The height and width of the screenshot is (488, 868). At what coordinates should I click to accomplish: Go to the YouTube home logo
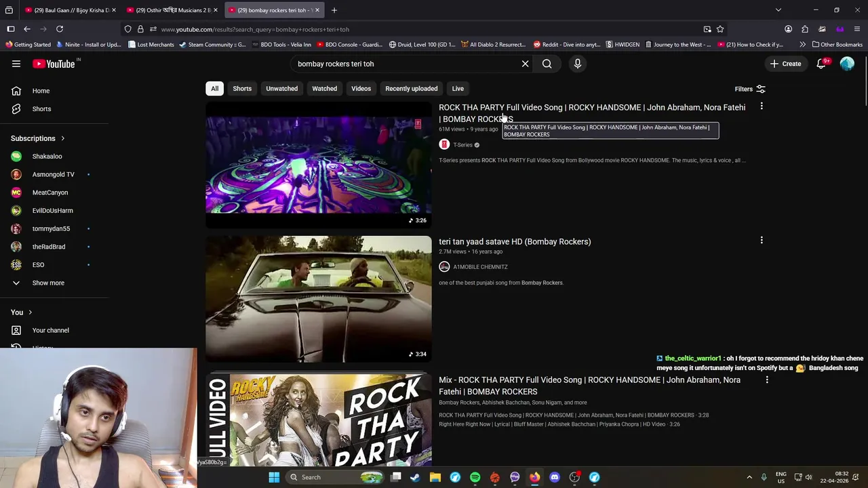pos(54,64)
